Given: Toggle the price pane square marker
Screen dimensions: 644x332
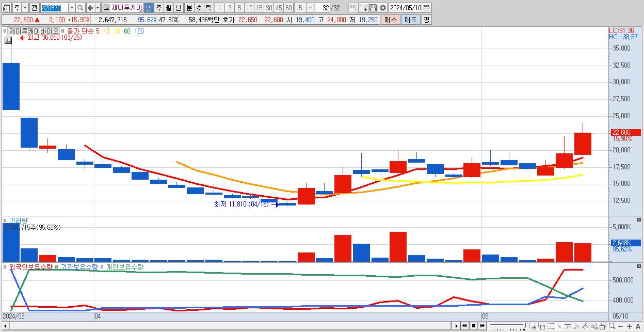Looking at the screenshot, I should 5,31.
